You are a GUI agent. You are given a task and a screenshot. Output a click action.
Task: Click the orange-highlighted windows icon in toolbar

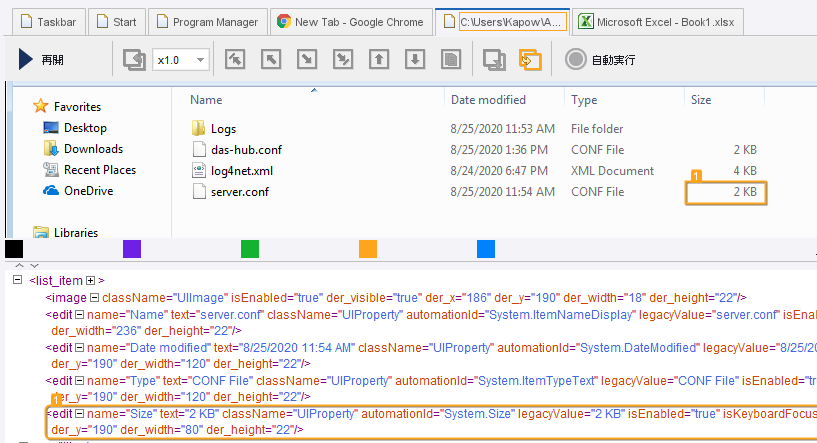click(x=530, y=60)
